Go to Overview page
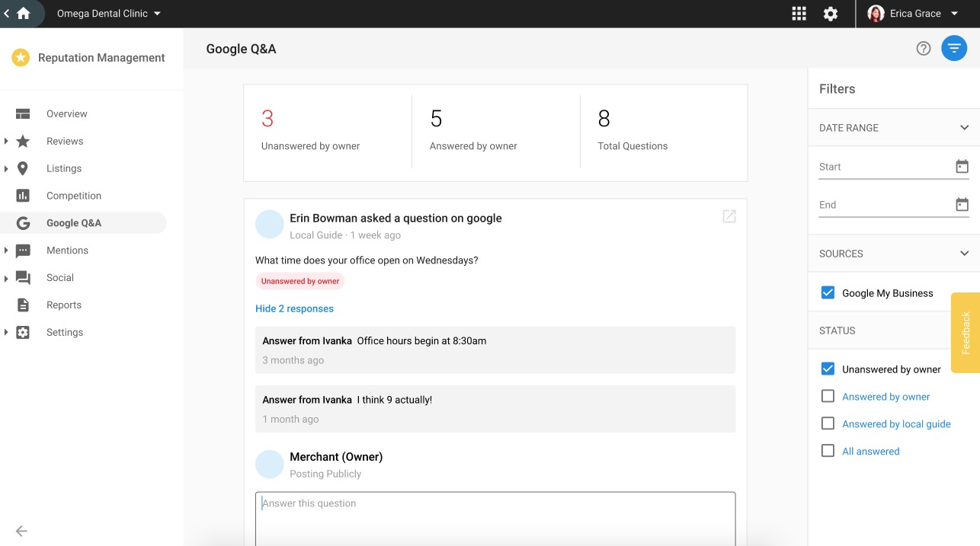This screenshot has height=546, width=980. [67, 113]
